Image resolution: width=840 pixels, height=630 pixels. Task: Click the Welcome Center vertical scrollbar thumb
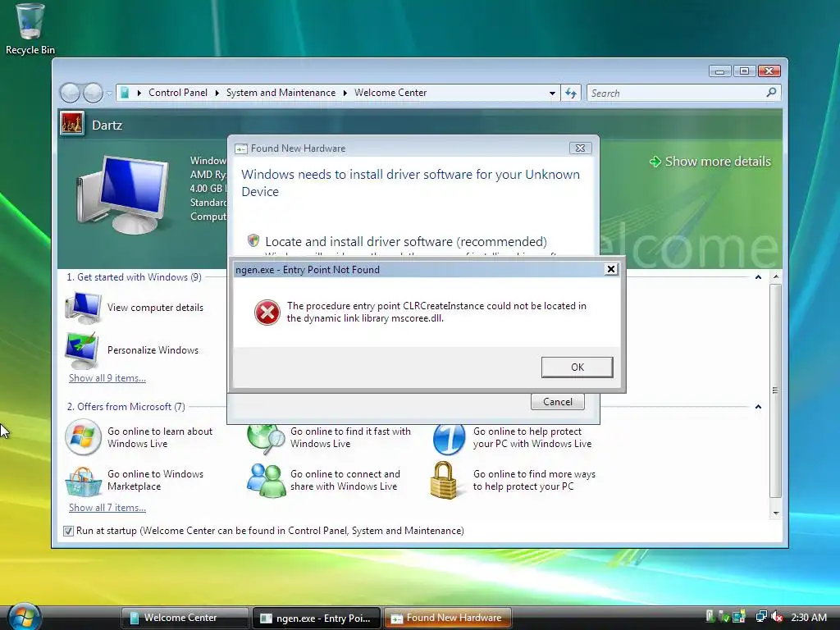776,390
